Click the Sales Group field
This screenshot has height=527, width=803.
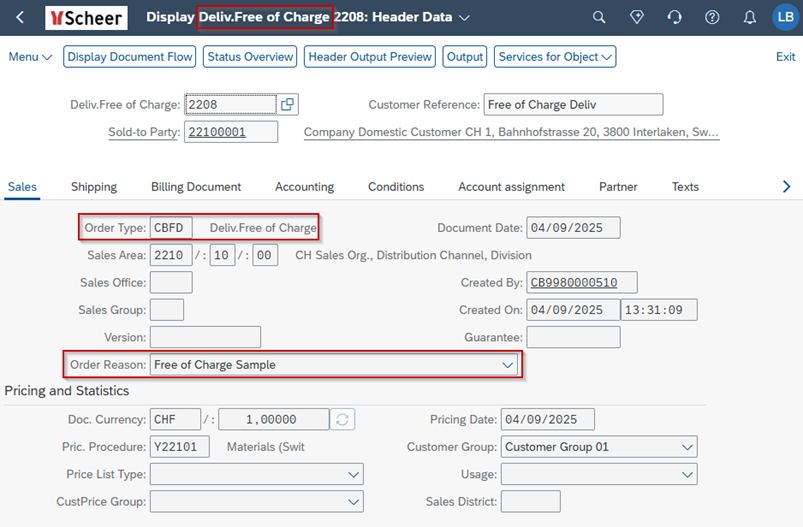click(167, 310)
